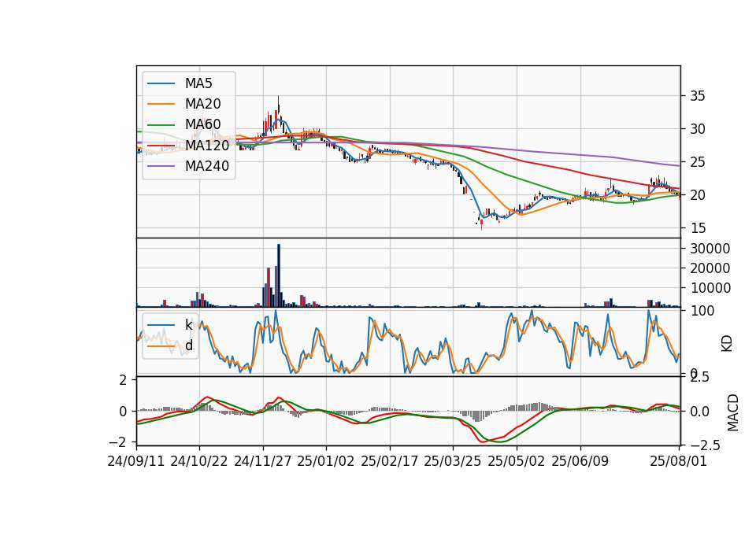This screenshot has width=756, height=543.
Task: Click the MA240 legend label
Action: point(207,166)
